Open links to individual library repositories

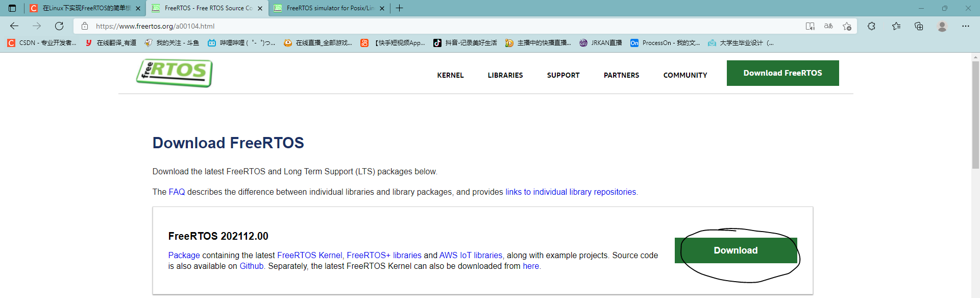571,192
